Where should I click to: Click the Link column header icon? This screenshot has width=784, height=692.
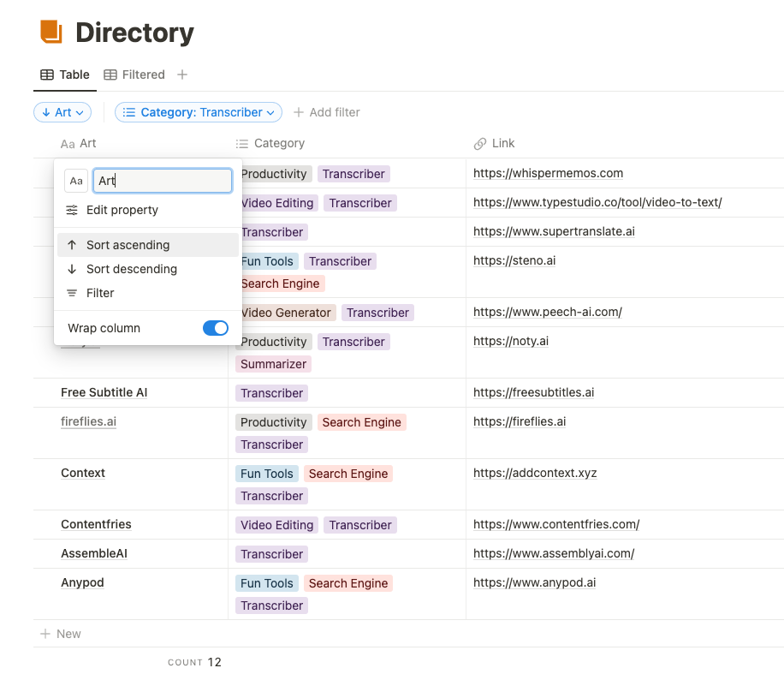(480, 144)
